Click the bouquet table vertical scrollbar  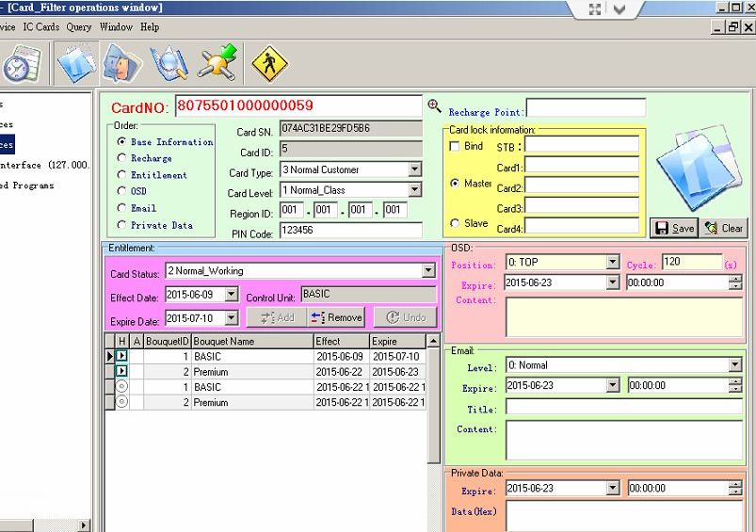433,405
